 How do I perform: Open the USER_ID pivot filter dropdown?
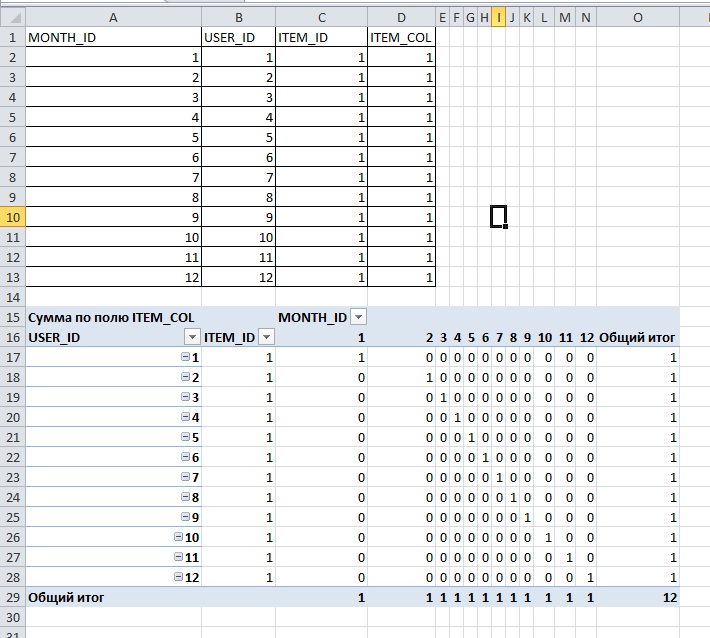192,337
